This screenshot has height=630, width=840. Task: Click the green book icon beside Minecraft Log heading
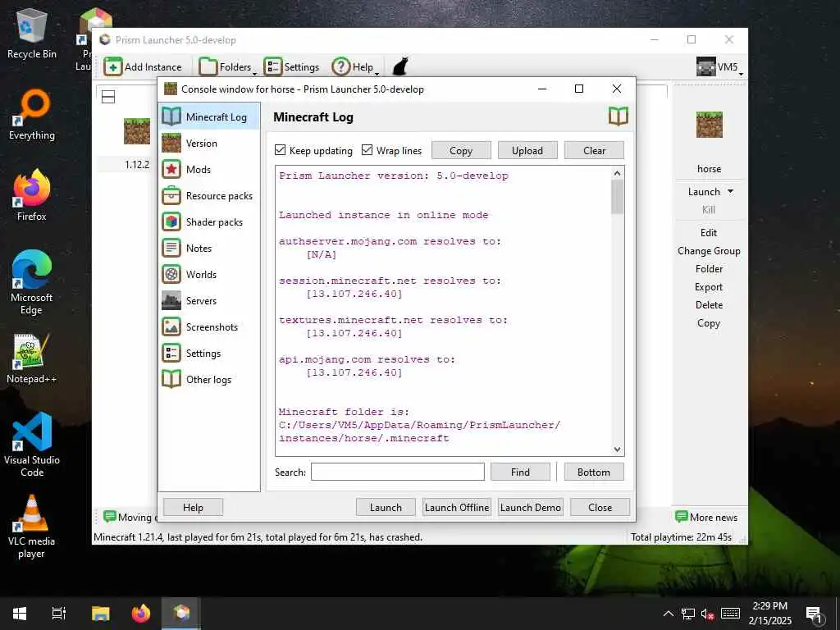619,116
